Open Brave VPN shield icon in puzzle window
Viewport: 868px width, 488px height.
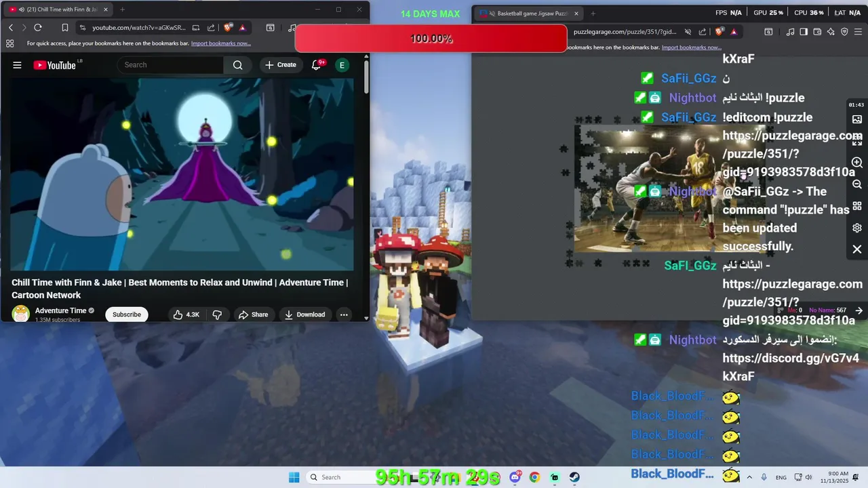click(844, 32)
